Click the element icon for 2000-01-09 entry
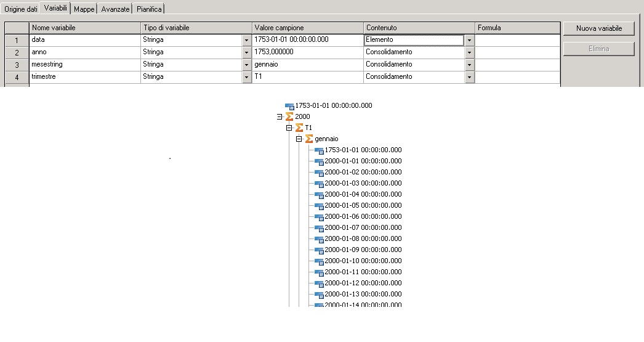This screenshot has height=342, width=644. coord(319,250)
